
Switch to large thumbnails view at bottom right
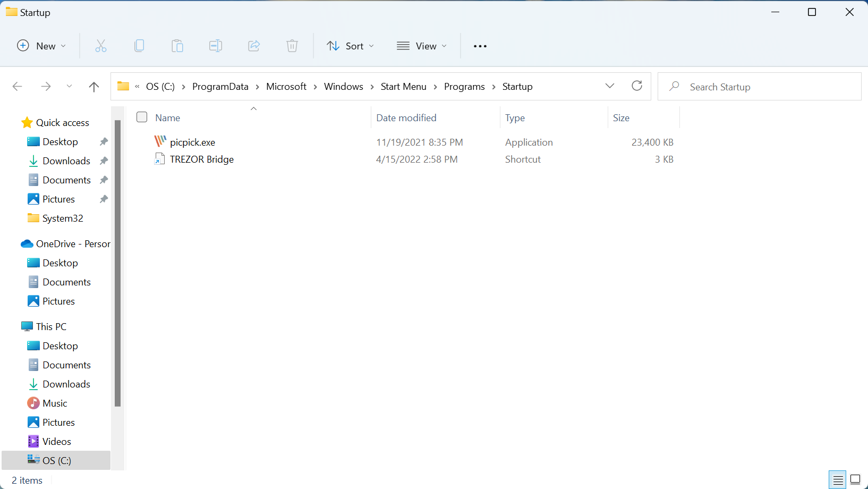click(x=854, y=479)
